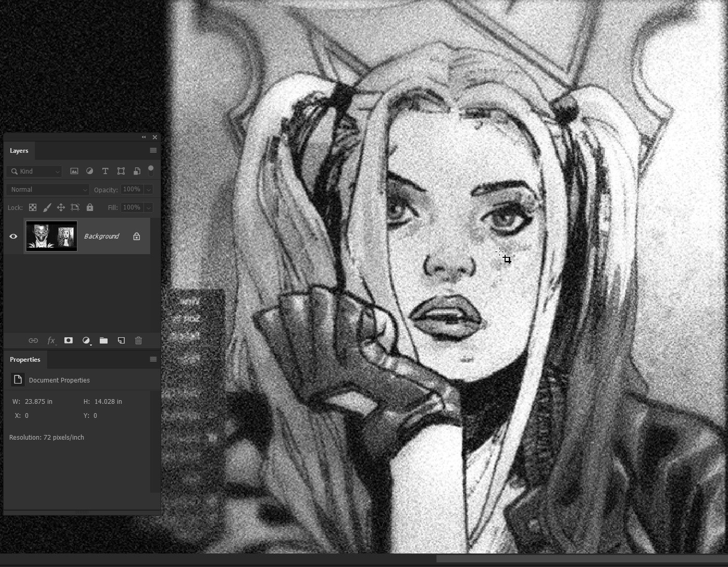Toggle layer filtering on/off switch
This screenshot has height=567, width=728.
tap(151, 170)
